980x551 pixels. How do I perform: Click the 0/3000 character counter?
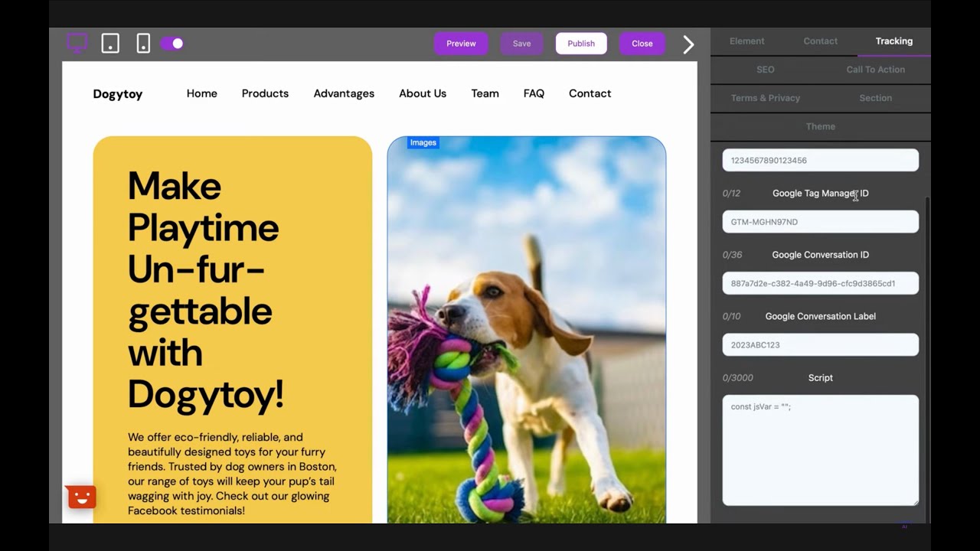(x=738, y=378)
